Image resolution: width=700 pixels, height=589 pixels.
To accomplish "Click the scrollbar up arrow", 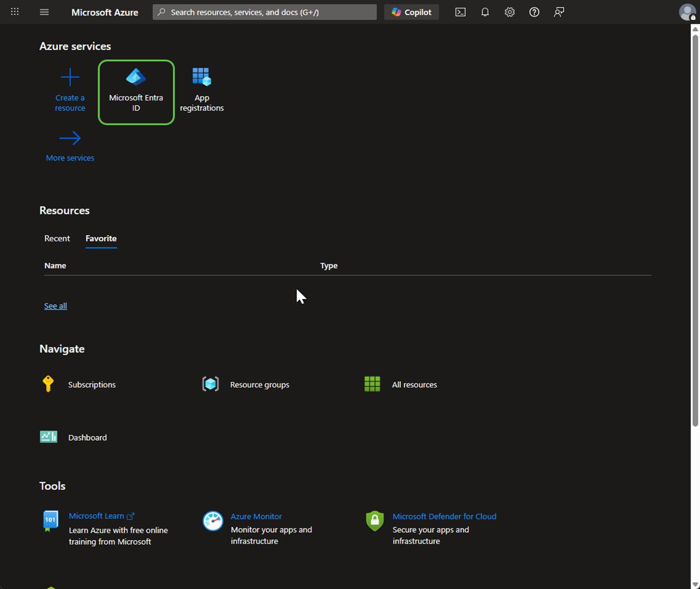I will coord(695,29).
